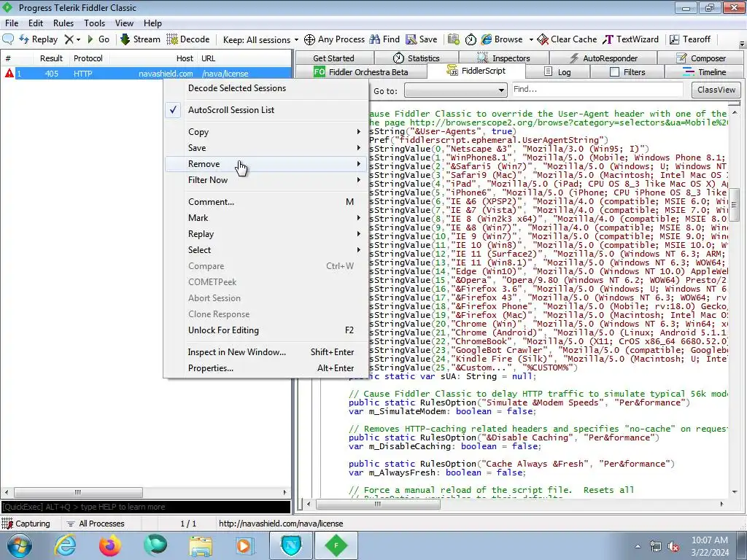
Task: Clear Cache using the toolbar icon
Action: 567,39
